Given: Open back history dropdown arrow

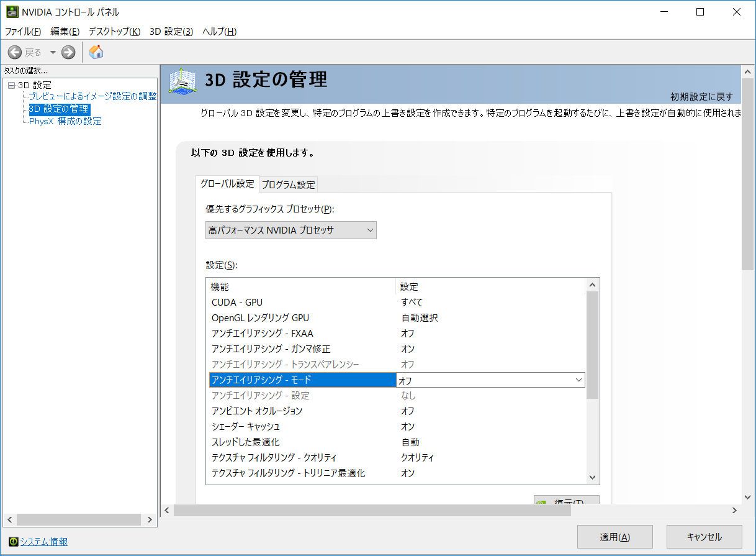Looking at the screenshot, I should point(53,52).
